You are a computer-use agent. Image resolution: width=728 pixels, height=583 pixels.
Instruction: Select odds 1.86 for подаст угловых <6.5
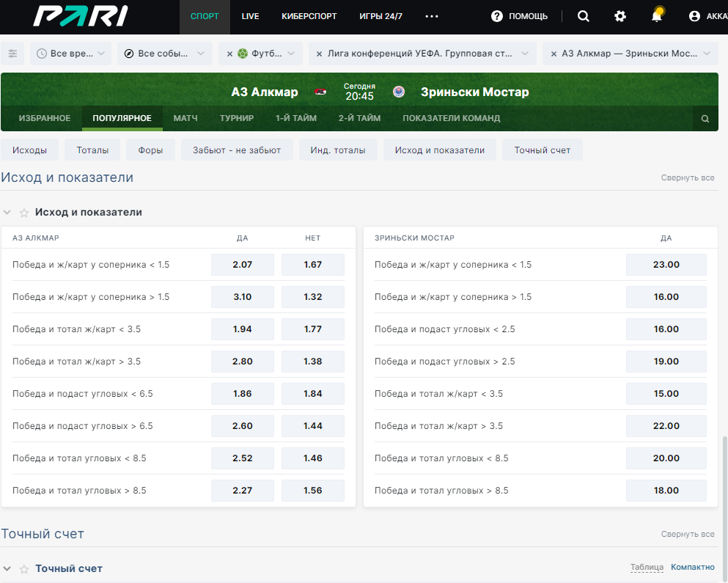pos(243,394)
